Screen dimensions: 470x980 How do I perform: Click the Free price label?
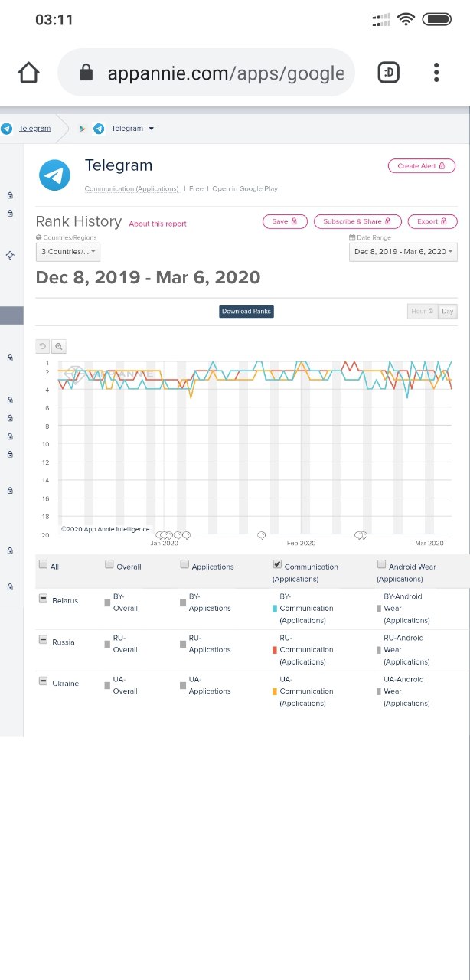click(196, 188)
